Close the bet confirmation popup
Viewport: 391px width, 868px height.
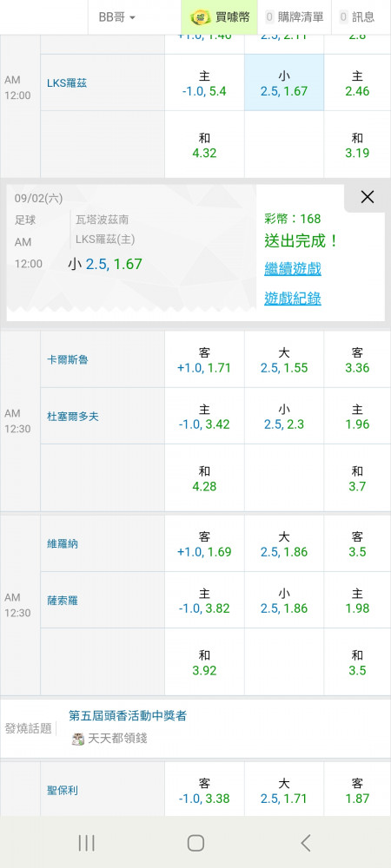point(368,196)
